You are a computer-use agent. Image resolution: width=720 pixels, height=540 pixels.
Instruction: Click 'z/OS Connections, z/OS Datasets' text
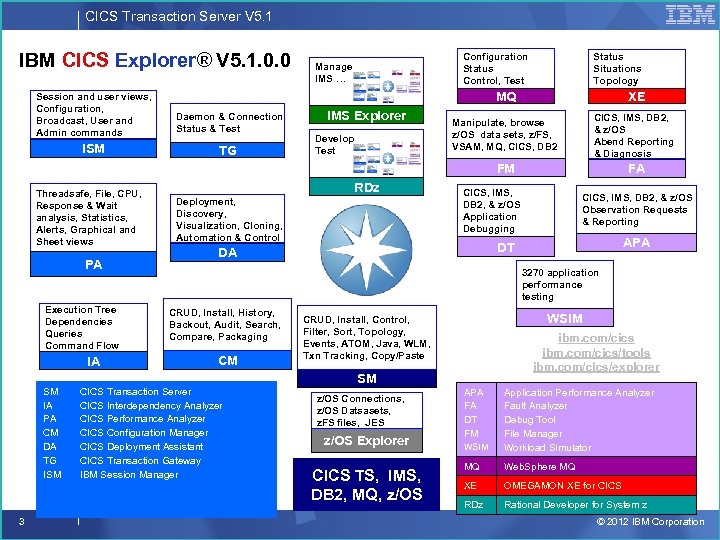coord(360,411)
